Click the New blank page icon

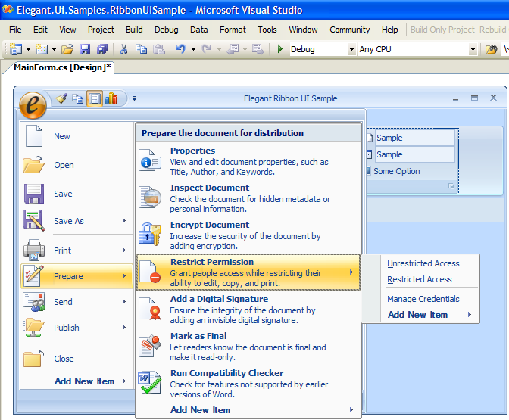point(34,136)
